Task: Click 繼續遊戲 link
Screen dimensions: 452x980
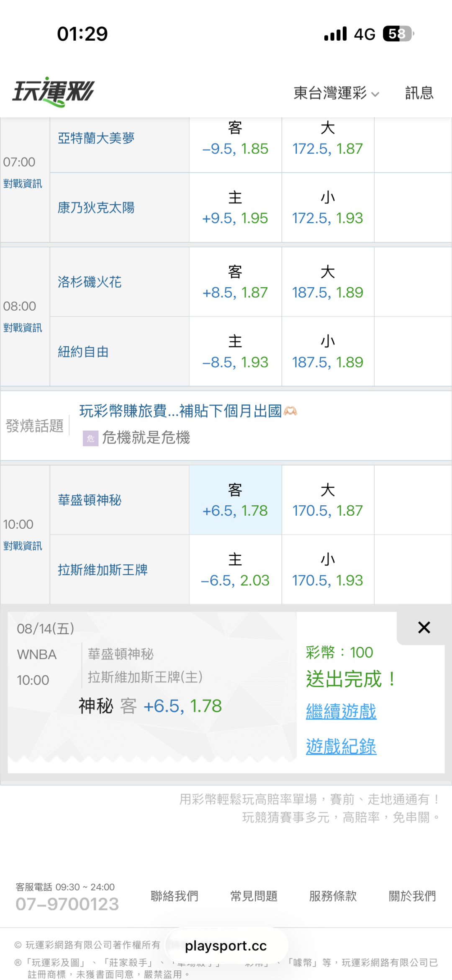Action: pyautogui.click(x=341, y=711)
